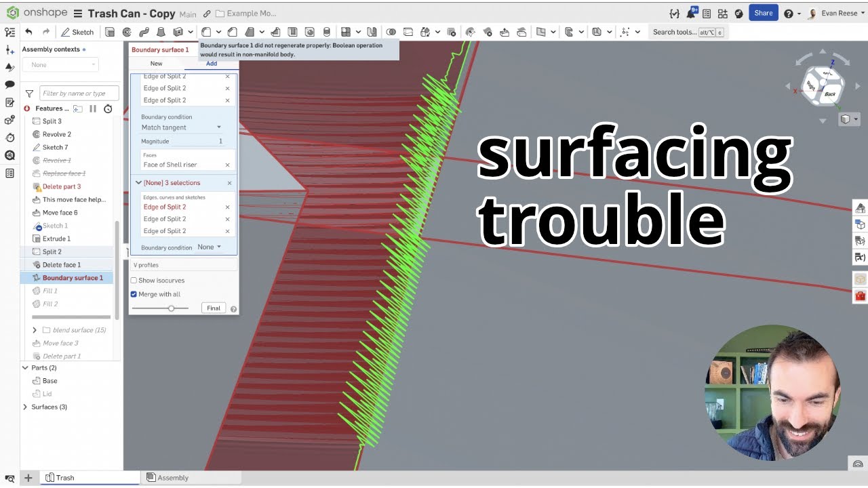The image size is (868, 488).
Task: Toggle the feature list panel icon
Action: [9, 32]
